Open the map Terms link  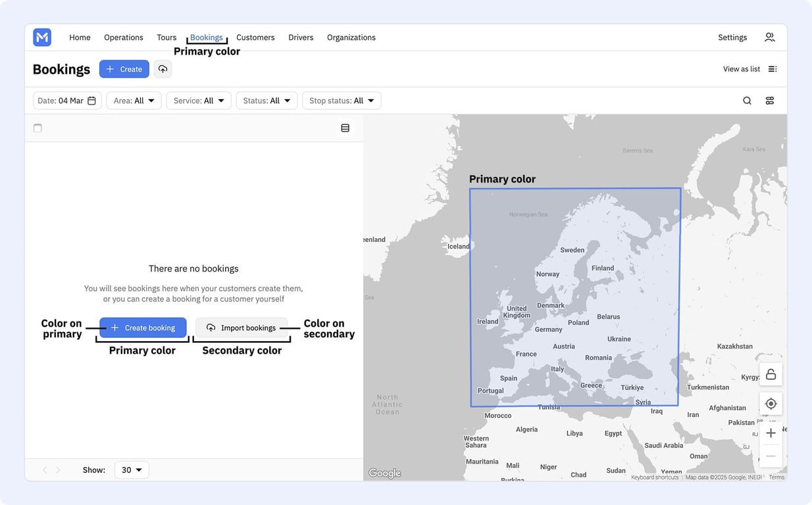[776, 477]
